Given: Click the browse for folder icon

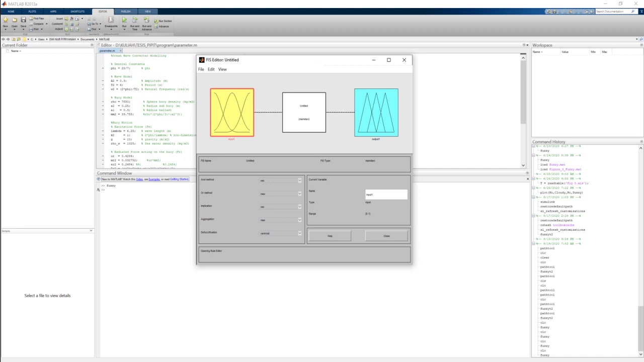Looking at the screenshot, I should (19, 39).
